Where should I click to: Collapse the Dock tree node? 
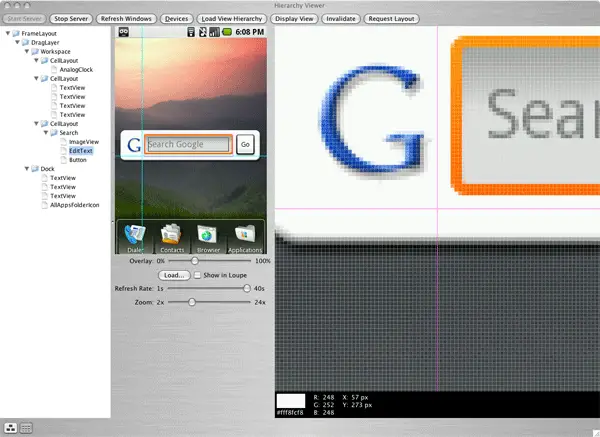click(x=24, y=168)
